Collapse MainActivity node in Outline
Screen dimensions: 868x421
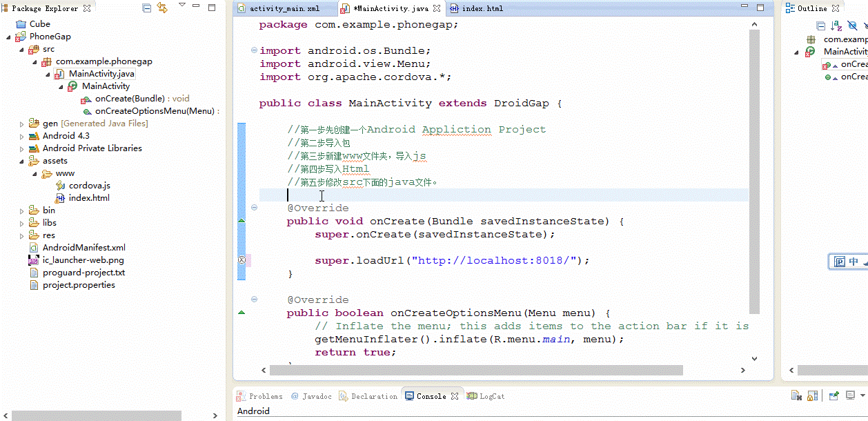(x=798, y=52)
